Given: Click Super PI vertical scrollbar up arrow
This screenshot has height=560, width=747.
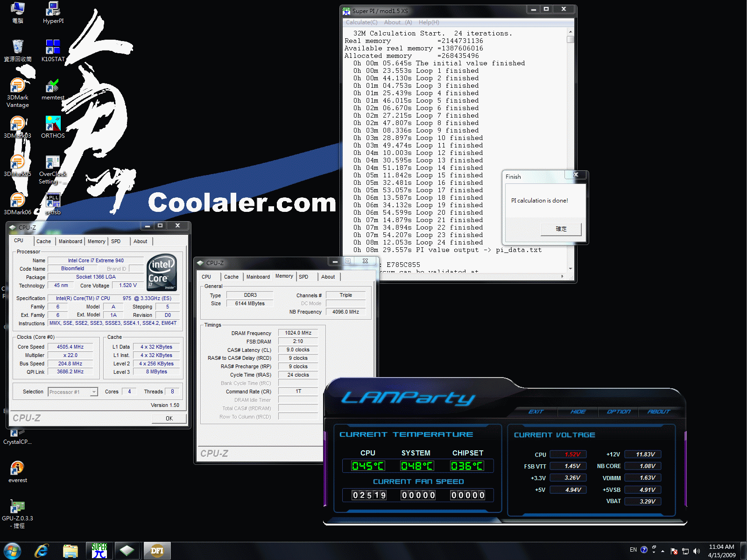Looking at the screenshot, I should point(571,31).
